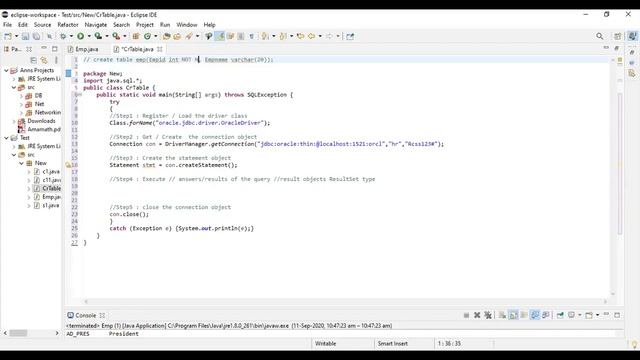The image size is (640, 360).
Task: Click the Next Annotation icon
Action: click(265, 36)
